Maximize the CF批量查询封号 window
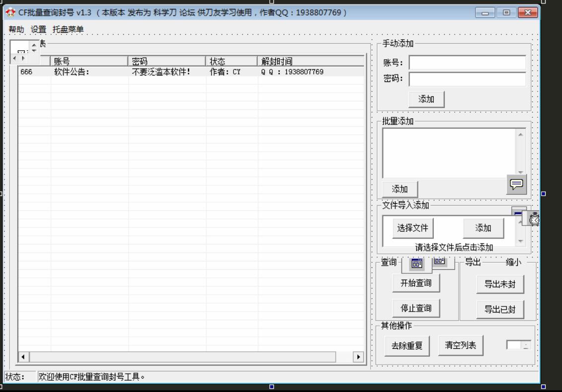The width and height of the screenshot is (562, 392). click(506, 13)
